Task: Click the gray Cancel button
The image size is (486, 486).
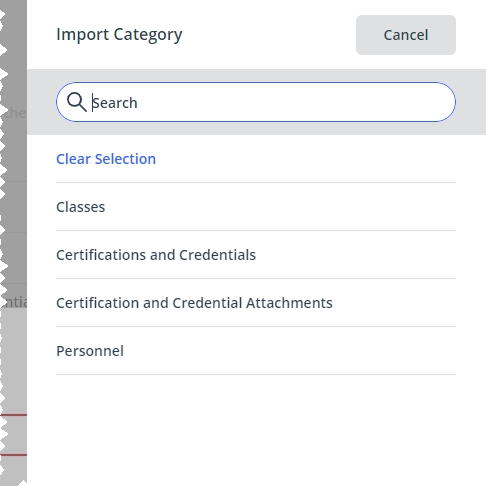Action: click(406, 35)
